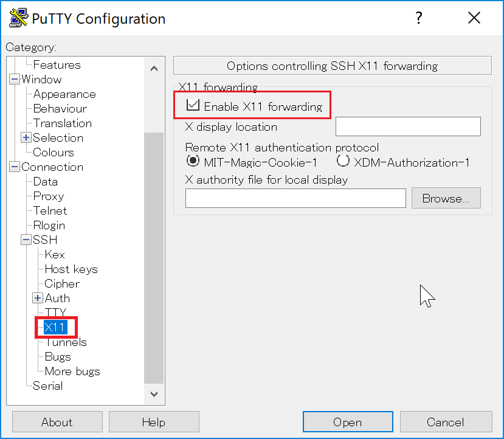The height and width of the screenshot is (439, 504).
Task: Select the Proxy category
Action: (x=48, y=196)
